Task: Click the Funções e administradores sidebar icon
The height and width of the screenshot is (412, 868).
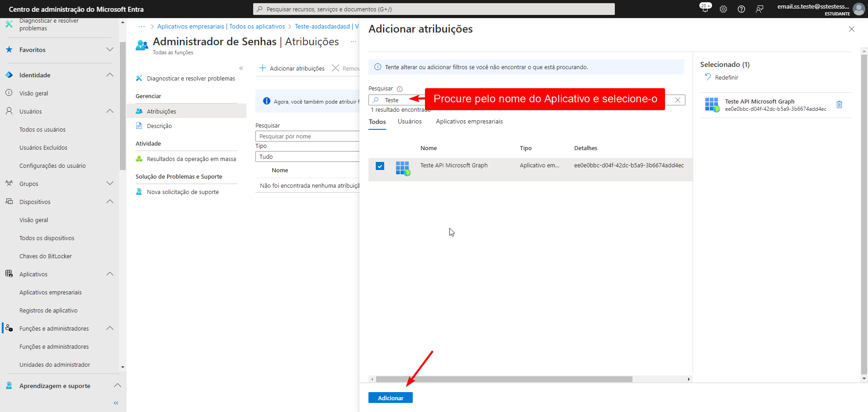Action: click(9, 328)
